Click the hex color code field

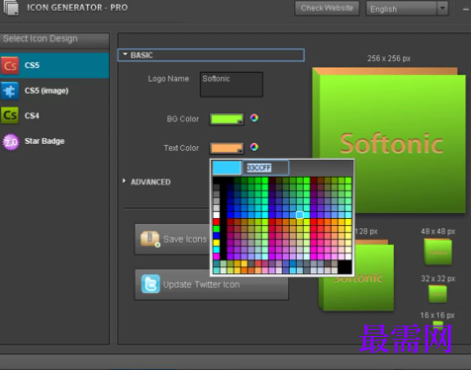tap(265, 168)
